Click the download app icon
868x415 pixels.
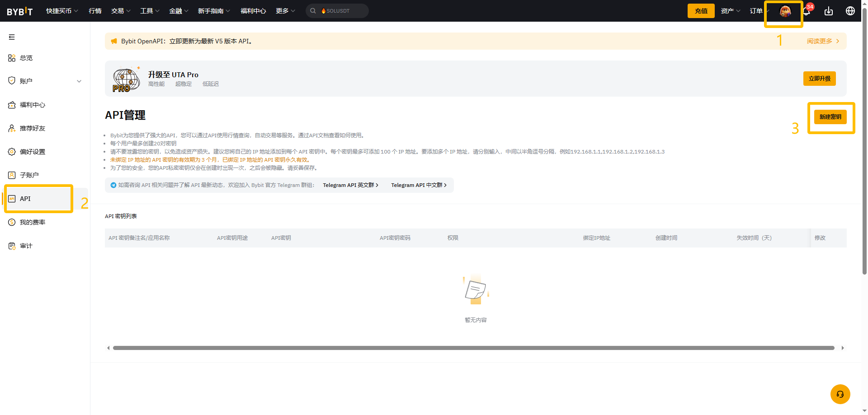(x=828, y=11)
